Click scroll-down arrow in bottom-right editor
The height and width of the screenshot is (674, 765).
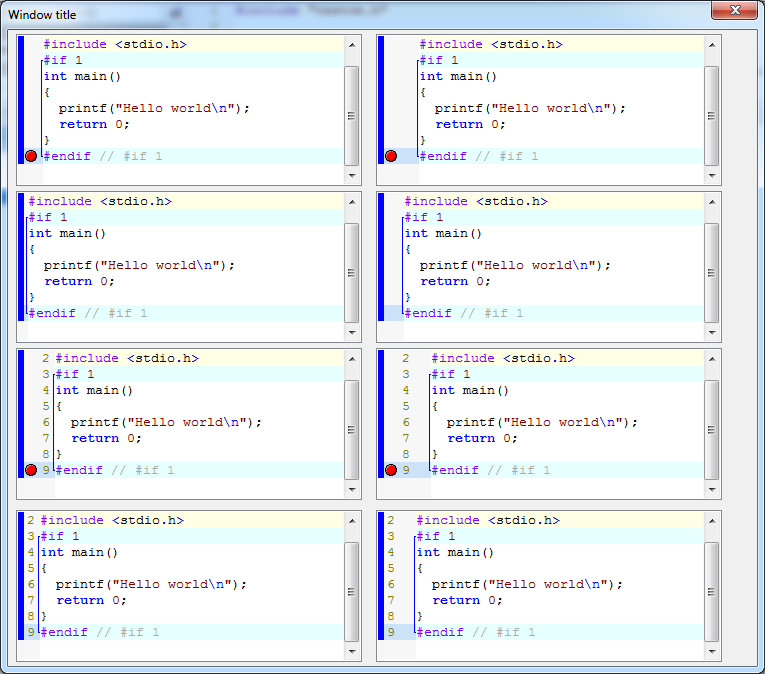(711, 651)
